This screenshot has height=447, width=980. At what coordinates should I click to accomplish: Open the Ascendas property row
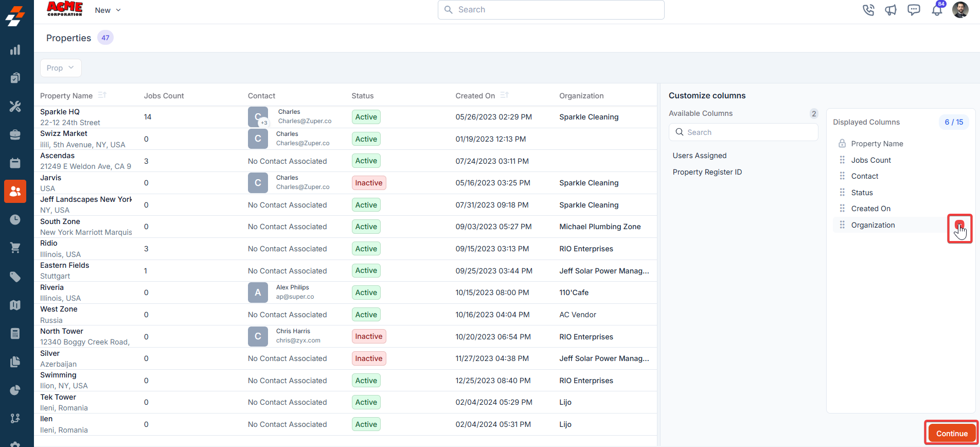(x=345, y=161)
